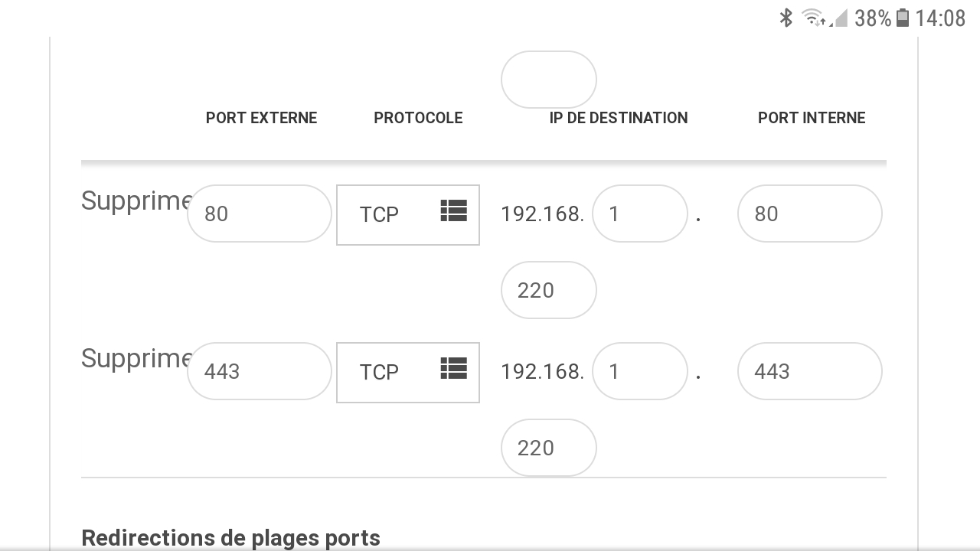Select the external port field containing 80

point(260,214)
